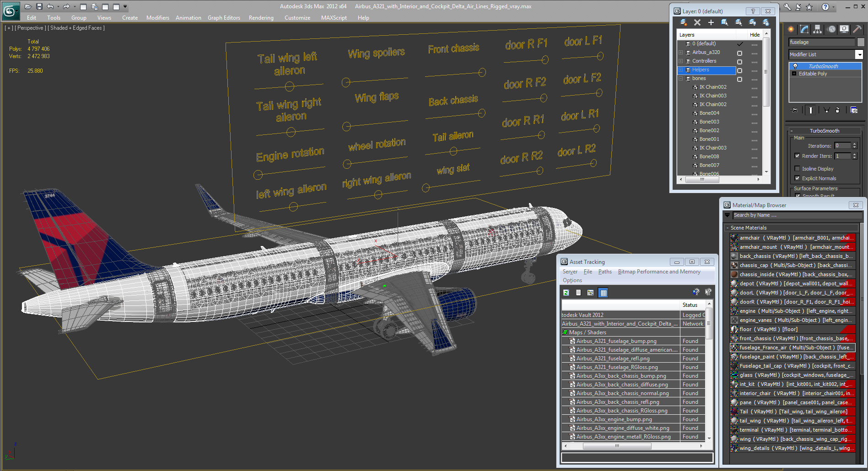The image size is (868, 471).
Task: Open the Modify command panel tab
Action: (x=804, y=29)
